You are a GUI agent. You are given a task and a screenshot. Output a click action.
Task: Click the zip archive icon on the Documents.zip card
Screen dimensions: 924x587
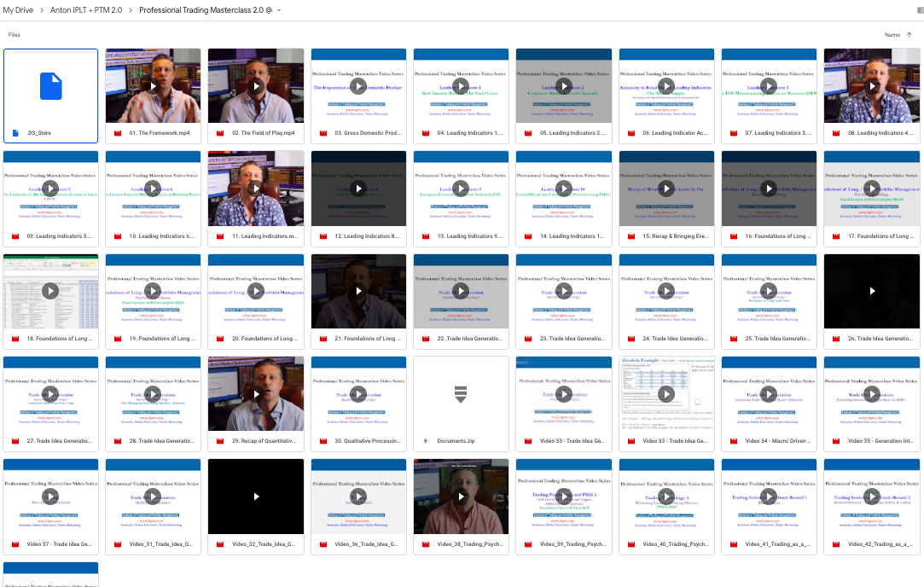click(x=461, y=393)
